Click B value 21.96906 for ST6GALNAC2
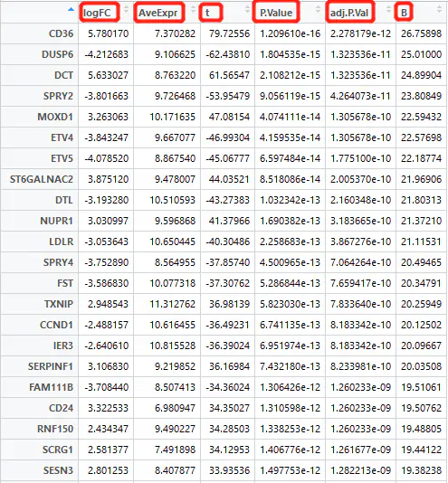448x483 pixels. tap(421, 179)
